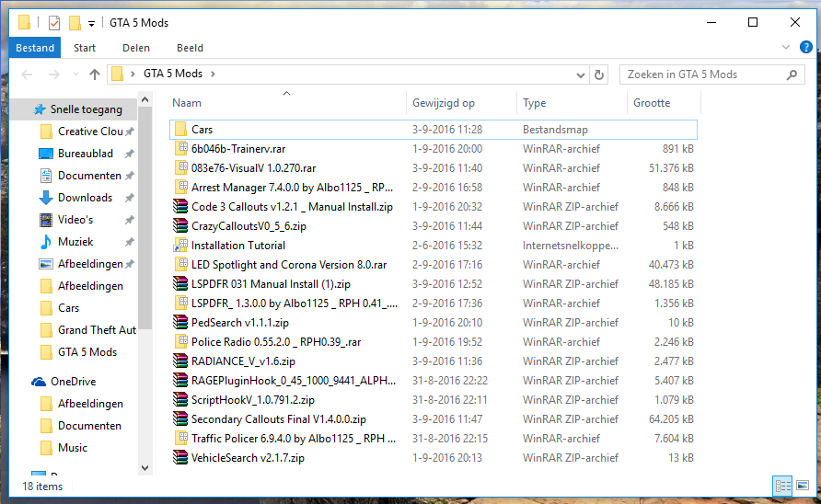The image size is (821, 504).
Task: Select PedSearch v1.1.1.zip icon
Action: tap(180, 323)
